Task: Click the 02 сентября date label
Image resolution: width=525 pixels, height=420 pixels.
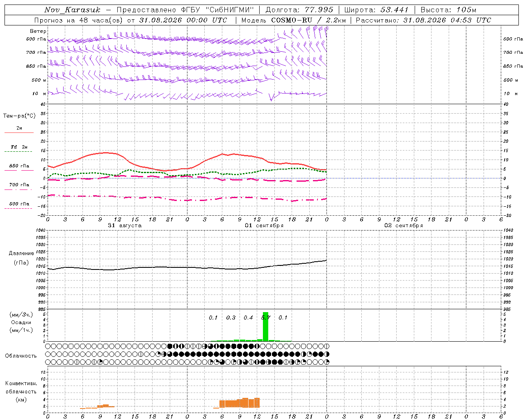Action: (x=404, y=226)
